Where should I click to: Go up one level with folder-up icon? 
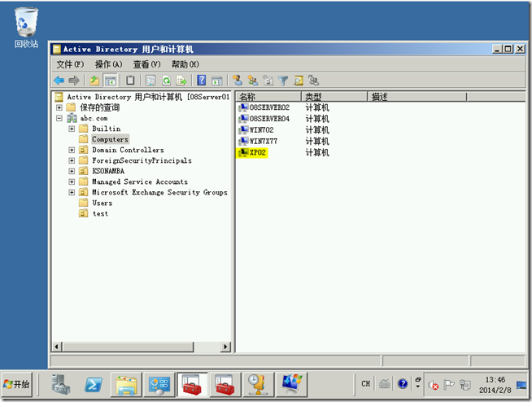[94, 81]
